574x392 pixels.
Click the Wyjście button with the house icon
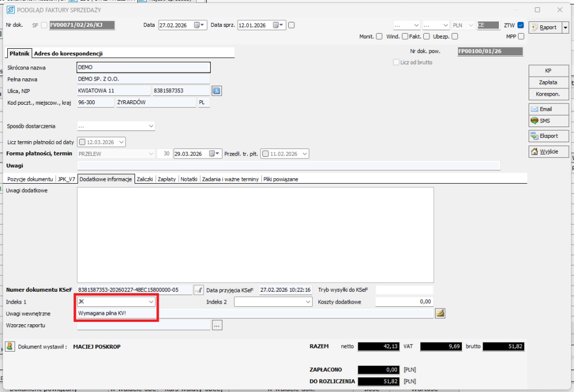[x=548, y=152]
